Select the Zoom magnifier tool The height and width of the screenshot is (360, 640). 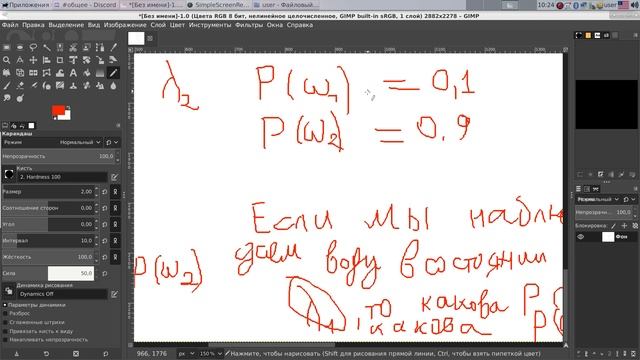pyautogui.click(x=7, y=60)
